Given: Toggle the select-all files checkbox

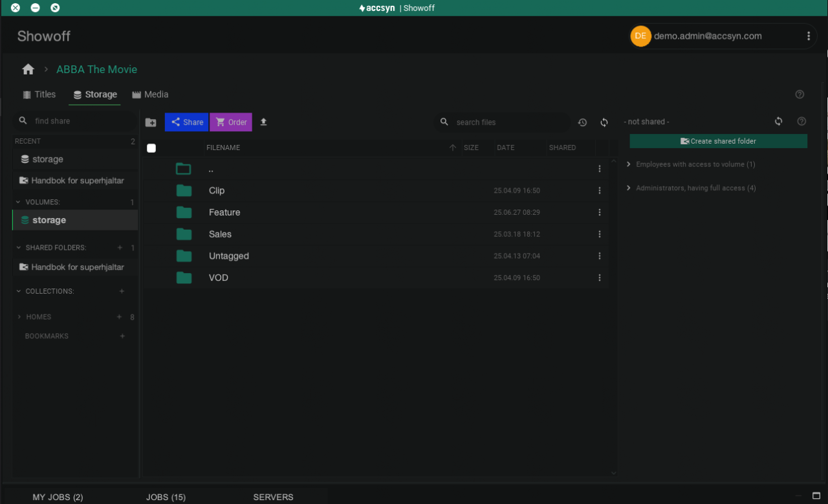Looking at the screenshot, I should tap(151, 148).
